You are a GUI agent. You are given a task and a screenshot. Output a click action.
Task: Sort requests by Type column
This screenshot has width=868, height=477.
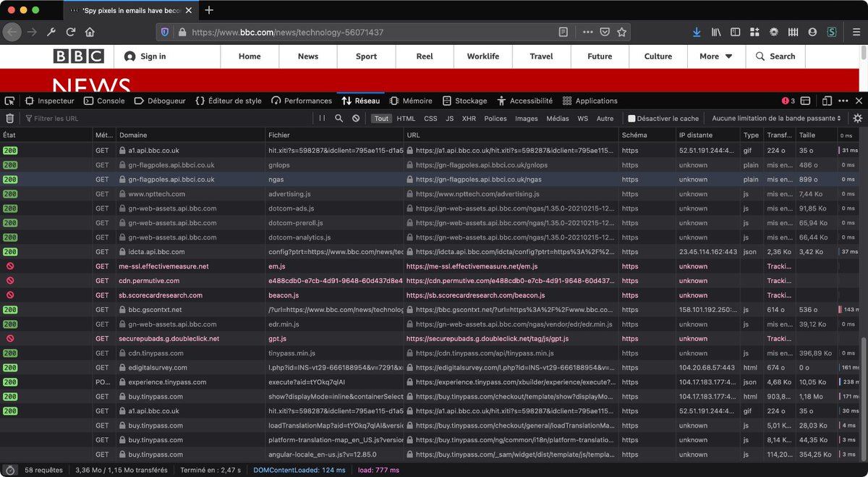point(752,135)
